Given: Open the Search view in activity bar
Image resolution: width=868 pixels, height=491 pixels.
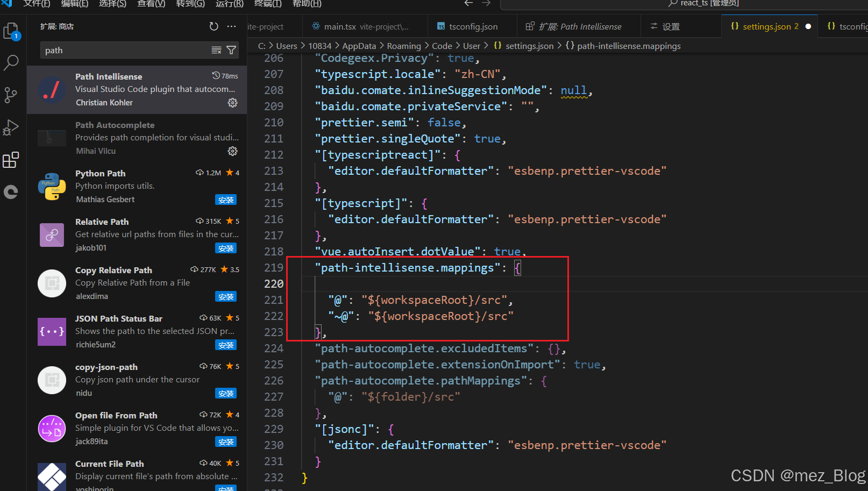Looking at the screenshot, I should pos(11,63).
